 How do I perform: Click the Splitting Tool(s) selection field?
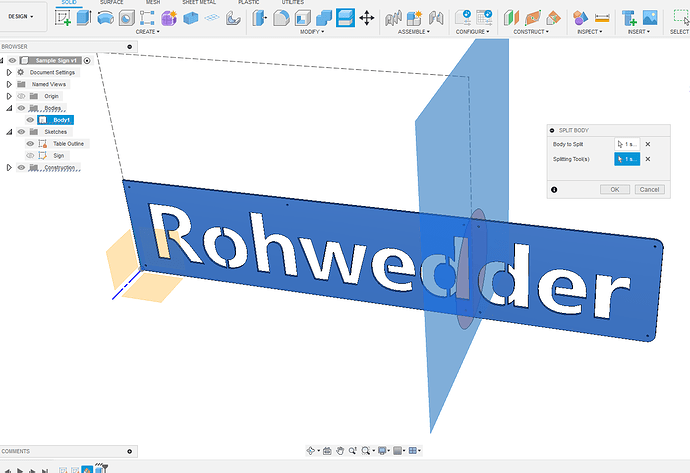pyautogui.click(x=627, y=159)
